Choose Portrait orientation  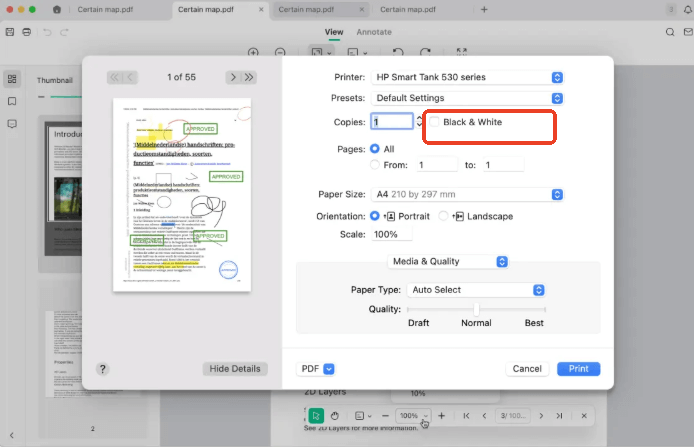pos(375,216)
